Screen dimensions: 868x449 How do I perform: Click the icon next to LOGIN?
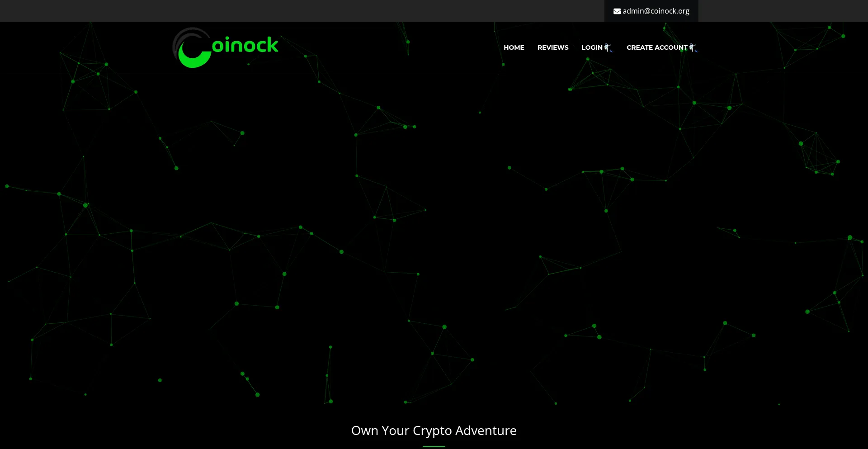[608, 47]
